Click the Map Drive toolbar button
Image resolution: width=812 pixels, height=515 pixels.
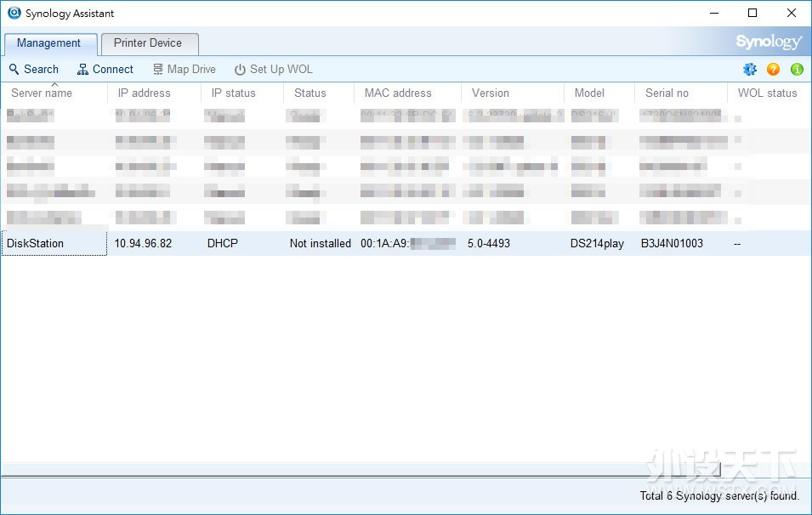point(185,70)
